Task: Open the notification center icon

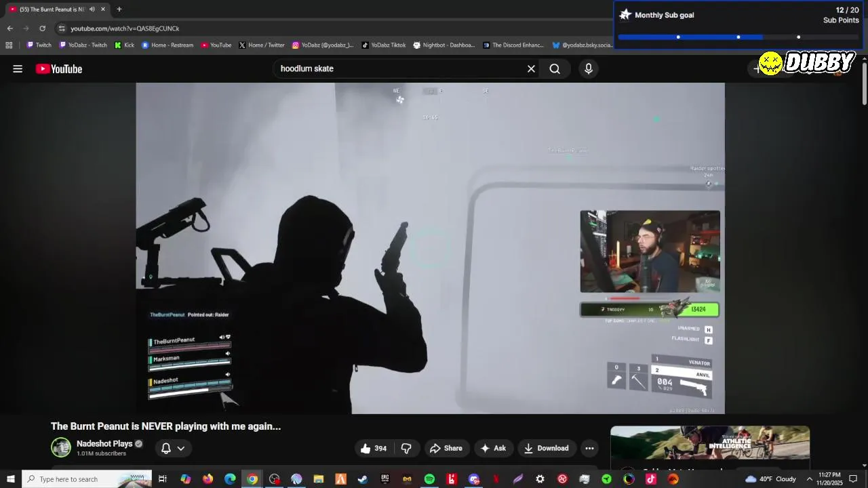Action: click(853, 479)
